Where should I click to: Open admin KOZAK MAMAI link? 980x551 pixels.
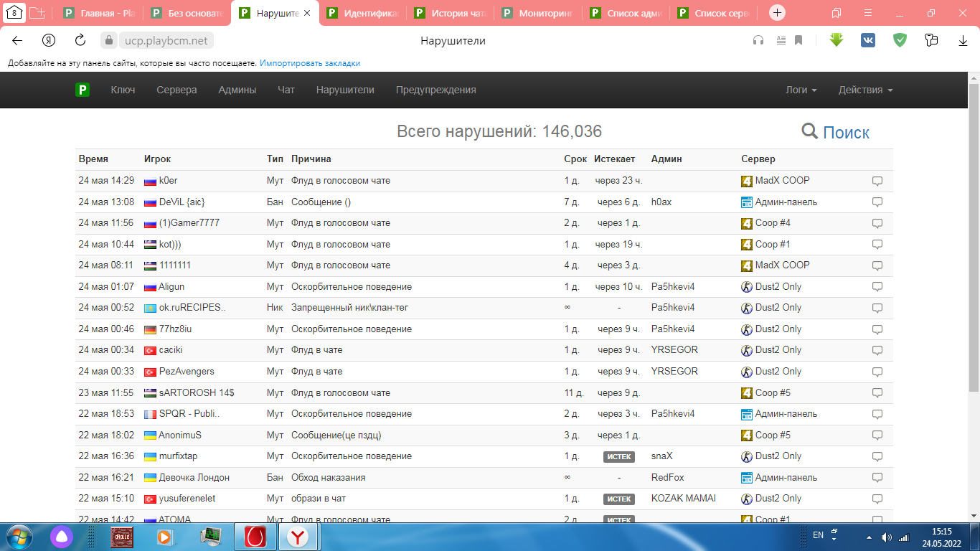click(x=684, y=499)
